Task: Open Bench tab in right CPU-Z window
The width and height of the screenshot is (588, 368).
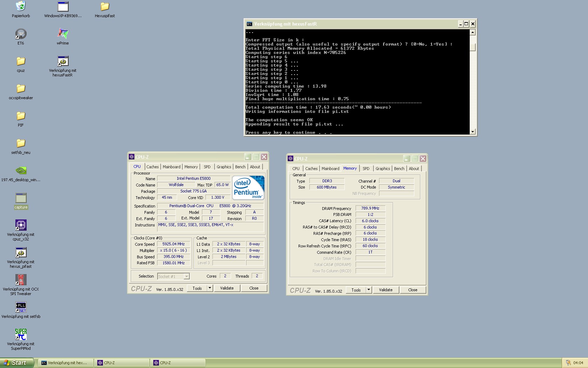Action: click(x=399, y=169)
